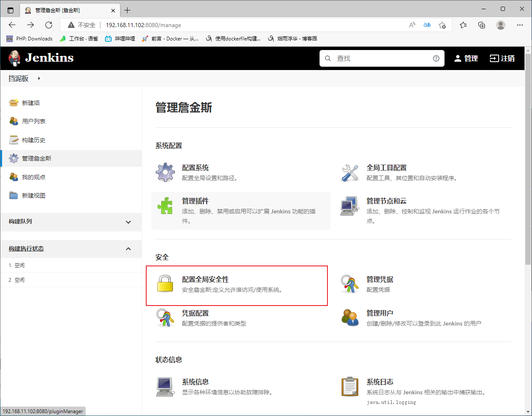Click the 管理 user link in header
Screen dimensions: 532x416
pos(466,58)
